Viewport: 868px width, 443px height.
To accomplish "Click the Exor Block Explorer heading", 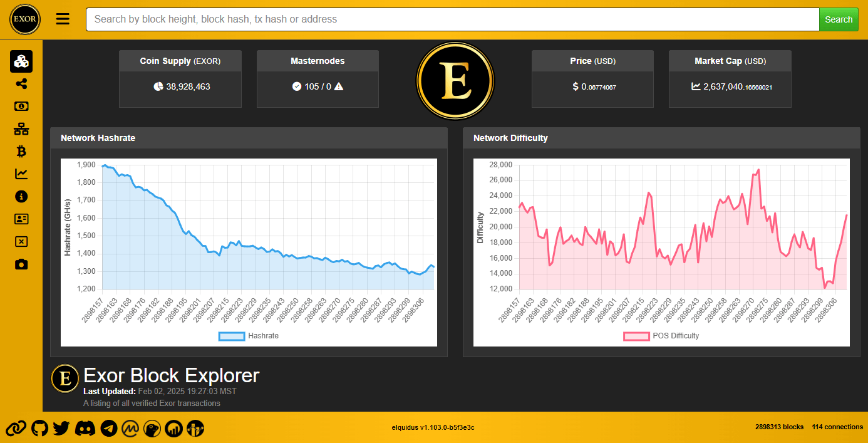I will [171, 375].
